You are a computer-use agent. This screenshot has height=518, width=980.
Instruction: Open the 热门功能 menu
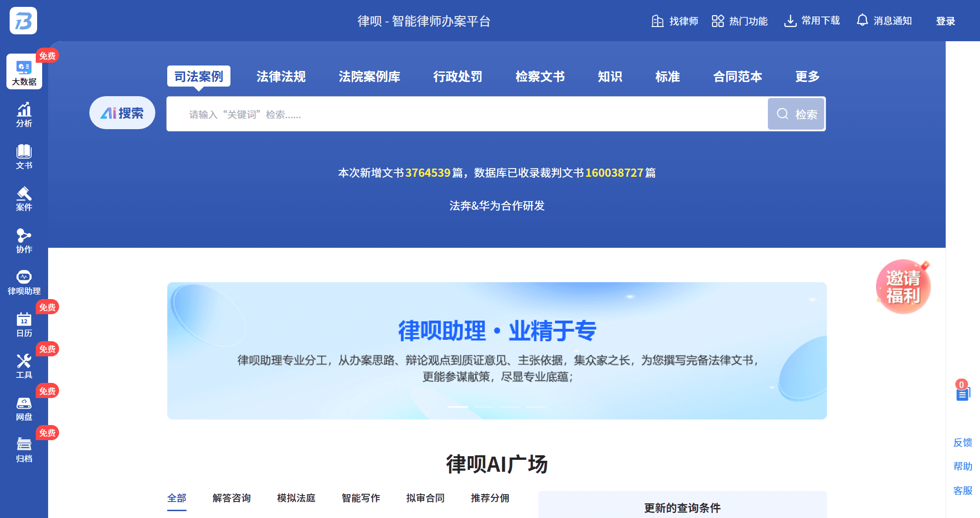[739, 21]
